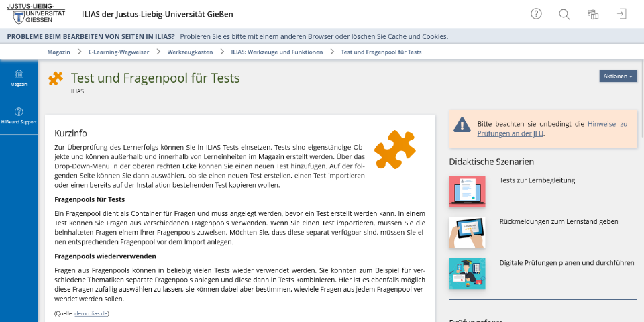Open Magazin in the left sidebar
This screenshot has height=322, width=644.
(19, 78)
